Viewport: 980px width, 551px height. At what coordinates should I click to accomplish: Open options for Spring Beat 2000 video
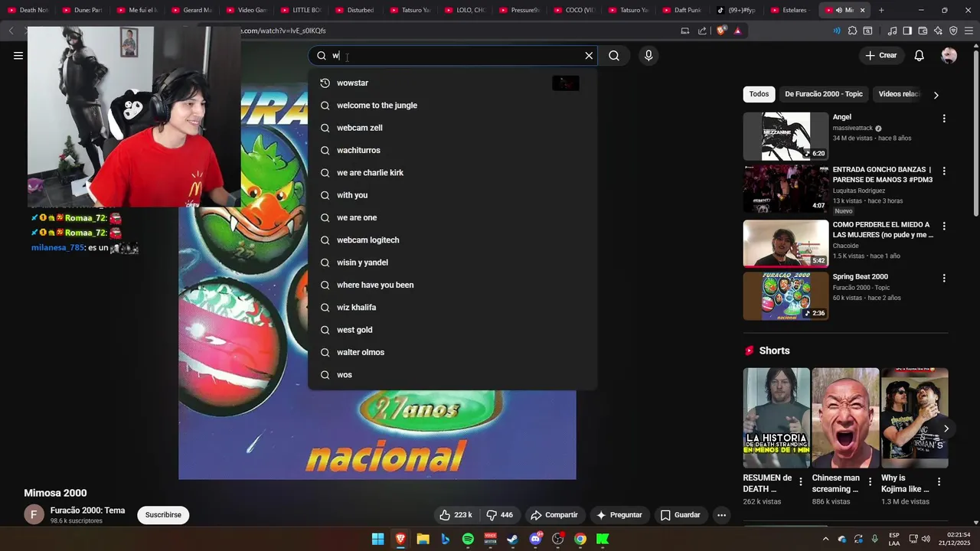(944, 279)
